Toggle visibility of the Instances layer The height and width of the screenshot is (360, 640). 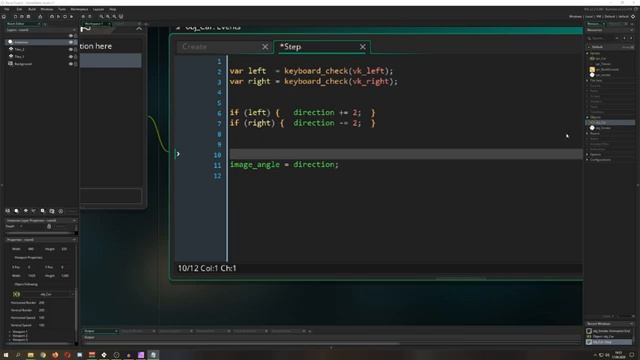[71, 42]
